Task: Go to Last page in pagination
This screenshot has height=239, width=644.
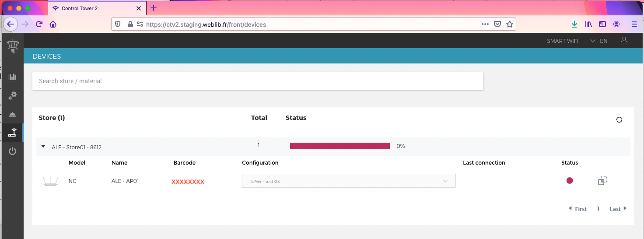Action: tap(618, 209)
